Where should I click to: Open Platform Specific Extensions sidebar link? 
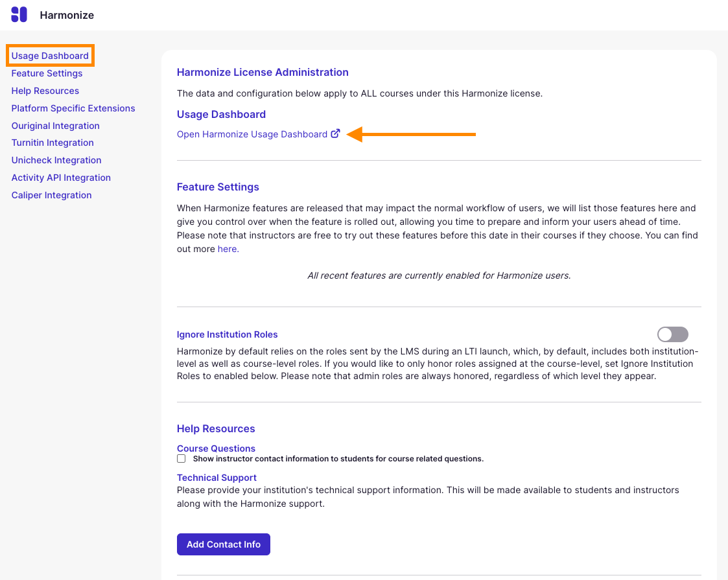coord(73,108)
